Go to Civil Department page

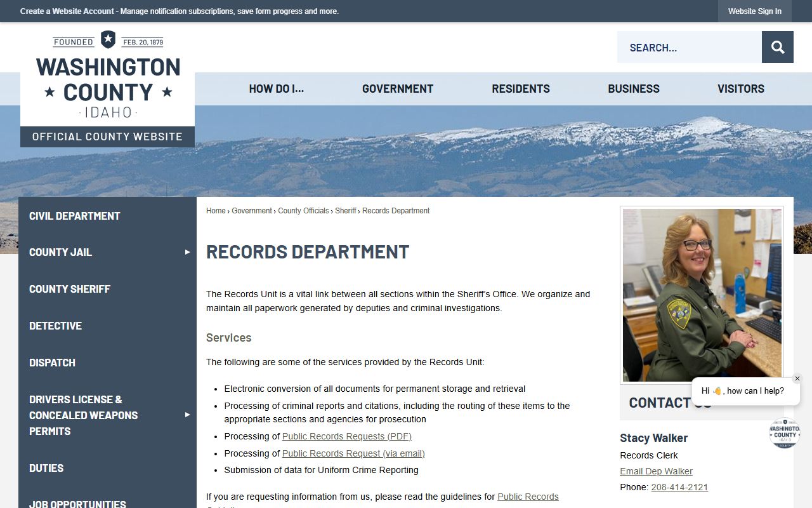tap(75, 216)
